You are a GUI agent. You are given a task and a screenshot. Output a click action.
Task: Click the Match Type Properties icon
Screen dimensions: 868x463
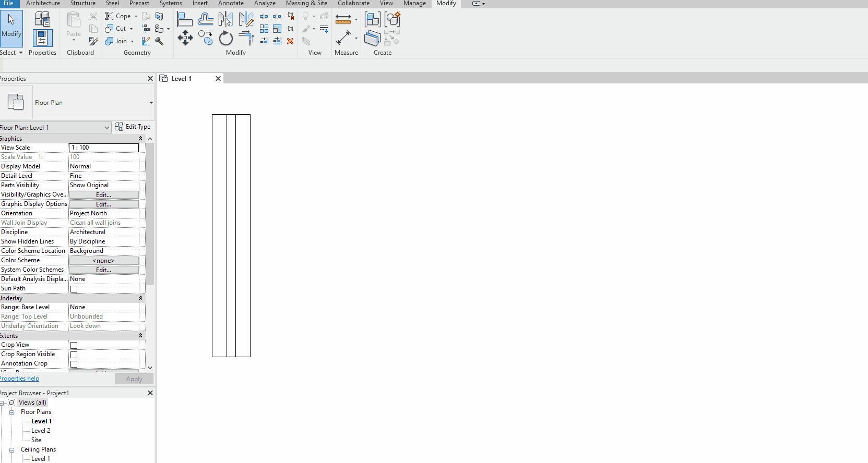93,41
